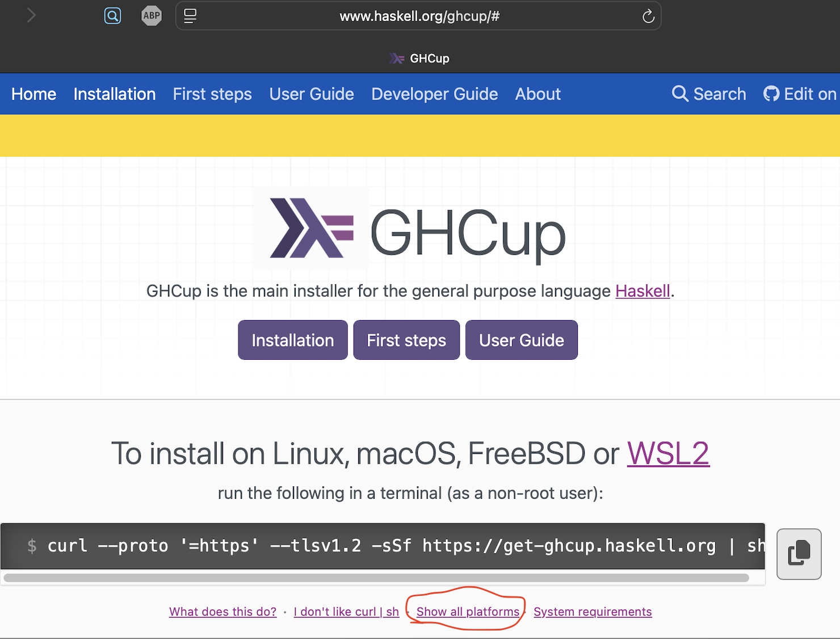Open the First steps nav item
This screenshot has height=639, width=840.
point(212,94)
